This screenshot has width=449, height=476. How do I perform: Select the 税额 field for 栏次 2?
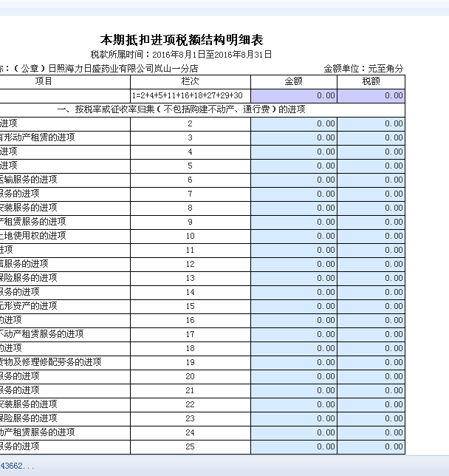[x=371, y=124]
